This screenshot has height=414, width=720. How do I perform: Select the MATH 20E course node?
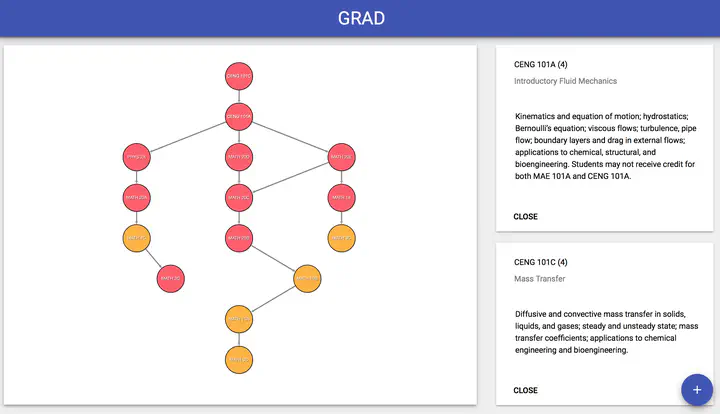(x=341, y=157)
